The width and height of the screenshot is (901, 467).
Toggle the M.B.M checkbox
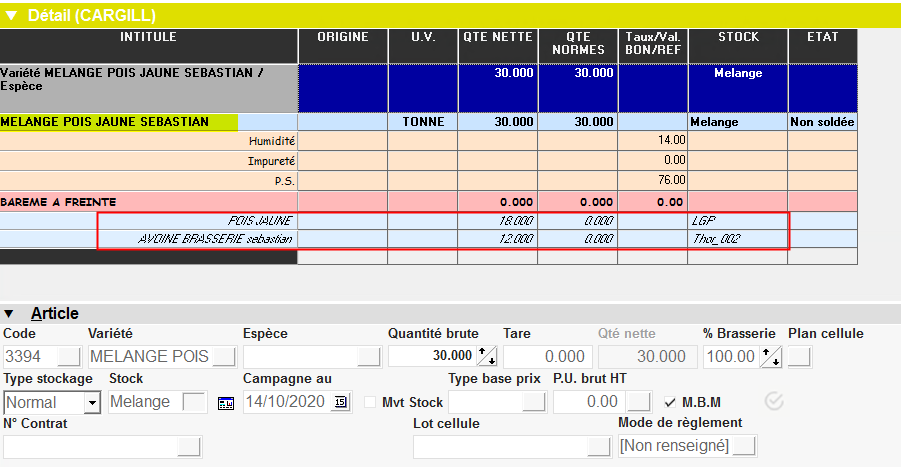pyautogui.click(x=670, y=402)
